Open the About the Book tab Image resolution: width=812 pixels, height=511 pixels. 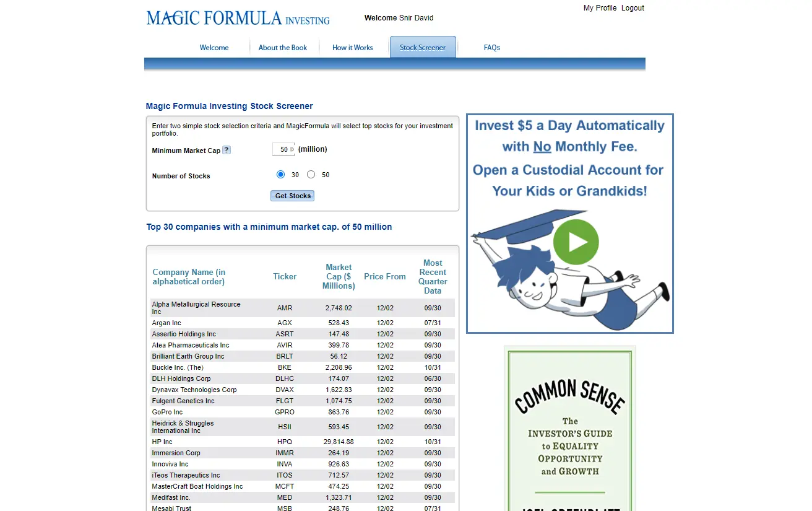(283, 47)
